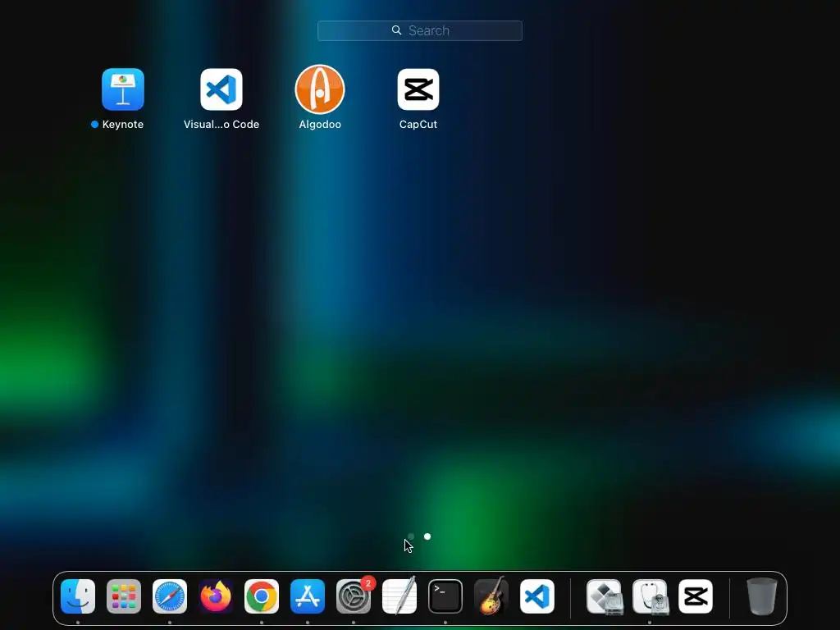Open Terminal in the Dock

445,596
